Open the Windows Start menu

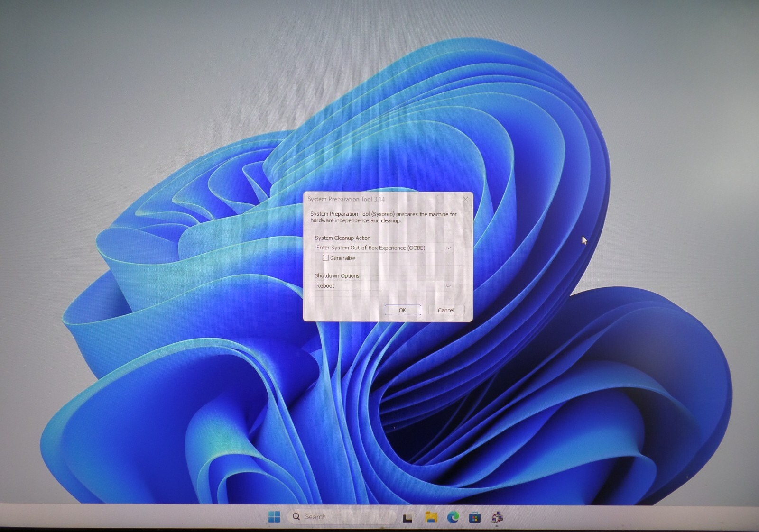(x=274, y=517)
